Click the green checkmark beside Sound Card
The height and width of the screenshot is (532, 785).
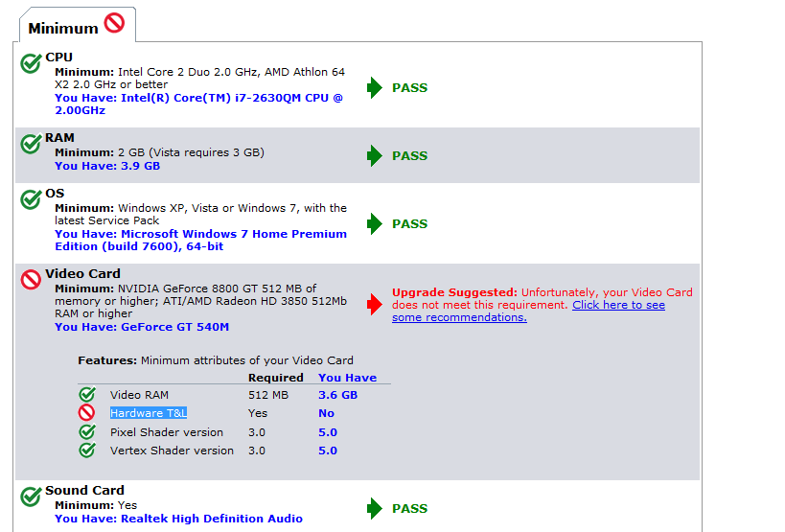31,497
